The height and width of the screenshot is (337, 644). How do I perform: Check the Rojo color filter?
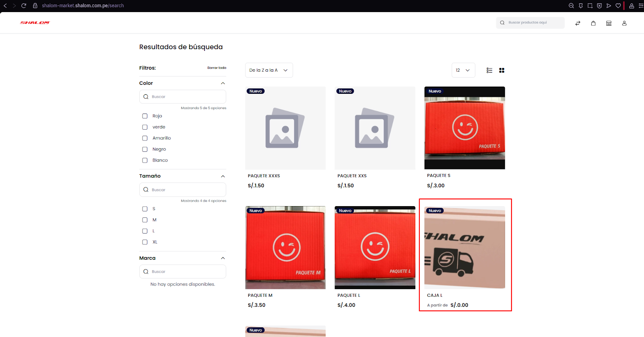[x=145, y=116]
